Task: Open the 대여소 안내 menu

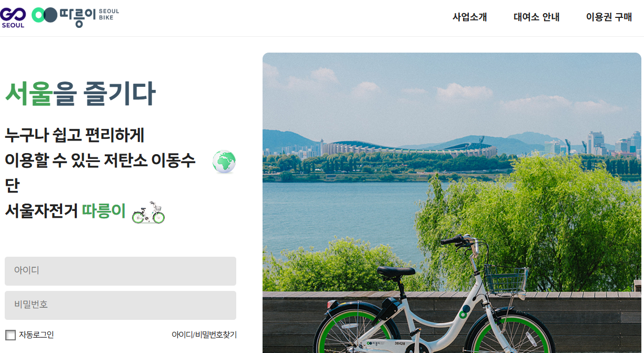Action: coord(537,17)
